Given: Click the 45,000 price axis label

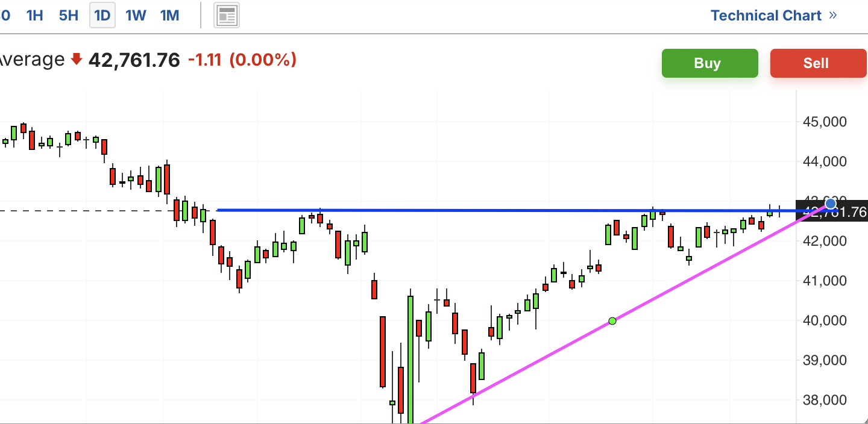Looking at the screenshot, I should pyautogui.click(x=825, y=122).
